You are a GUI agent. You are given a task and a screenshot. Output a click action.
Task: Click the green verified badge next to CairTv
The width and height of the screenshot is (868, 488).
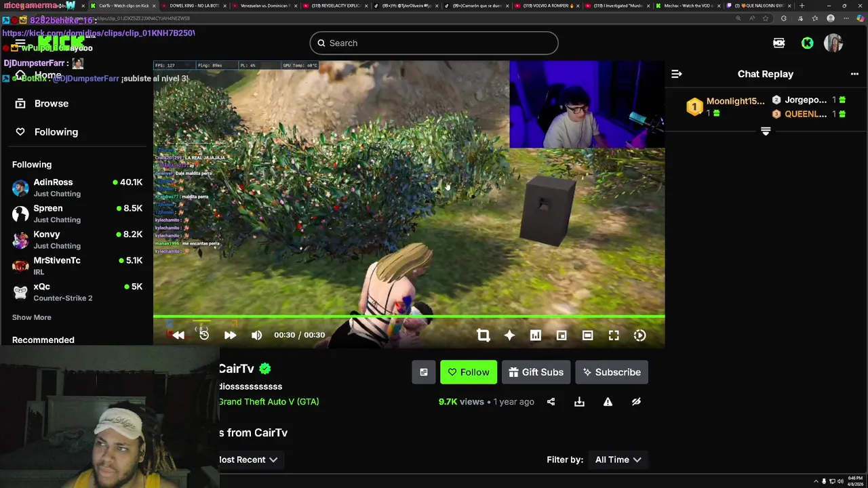click(x=265, y=369)
